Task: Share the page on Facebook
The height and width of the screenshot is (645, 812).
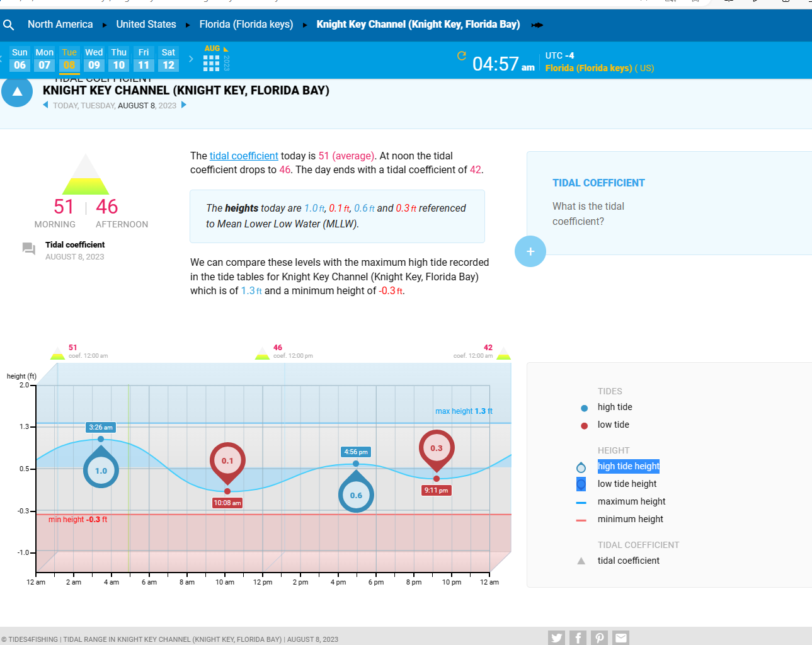Action: 578,637
